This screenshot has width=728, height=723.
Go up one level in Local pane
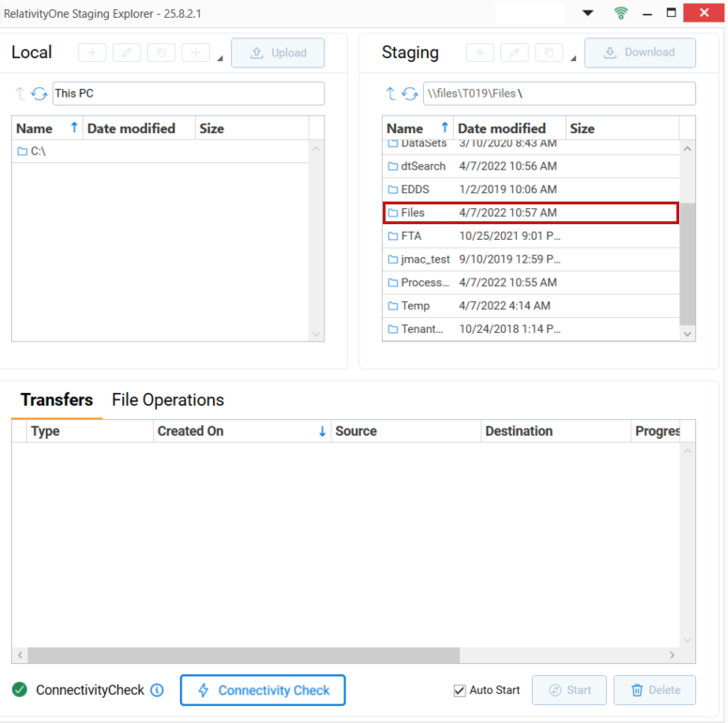point(20,94)
